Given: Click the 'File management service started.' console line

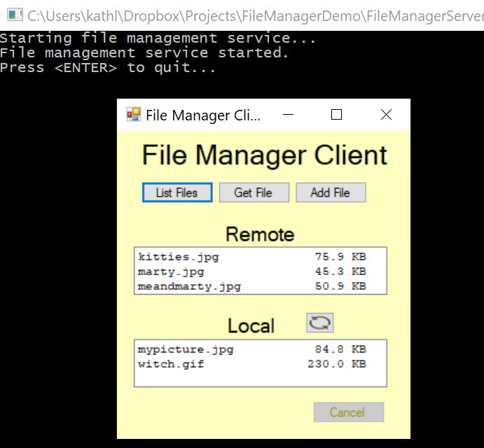Looking at the screenshot, I should tap(144, 52).
